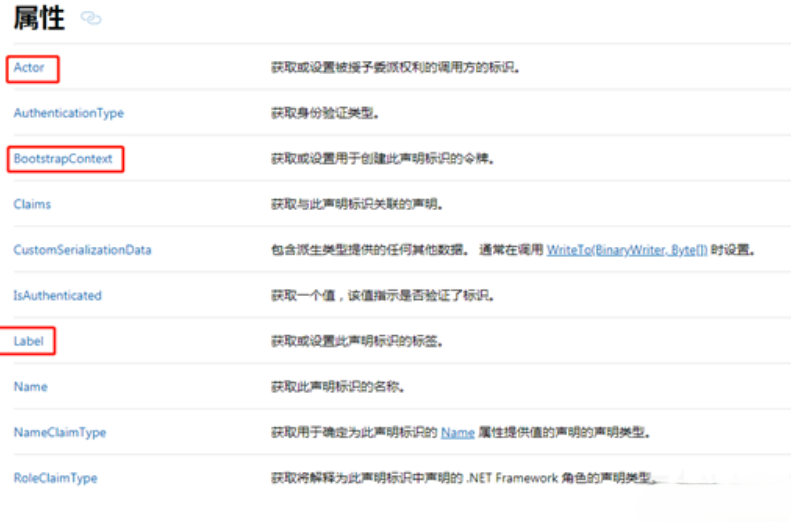Open the Actor property link
The image size is (791, 522).
30,68
